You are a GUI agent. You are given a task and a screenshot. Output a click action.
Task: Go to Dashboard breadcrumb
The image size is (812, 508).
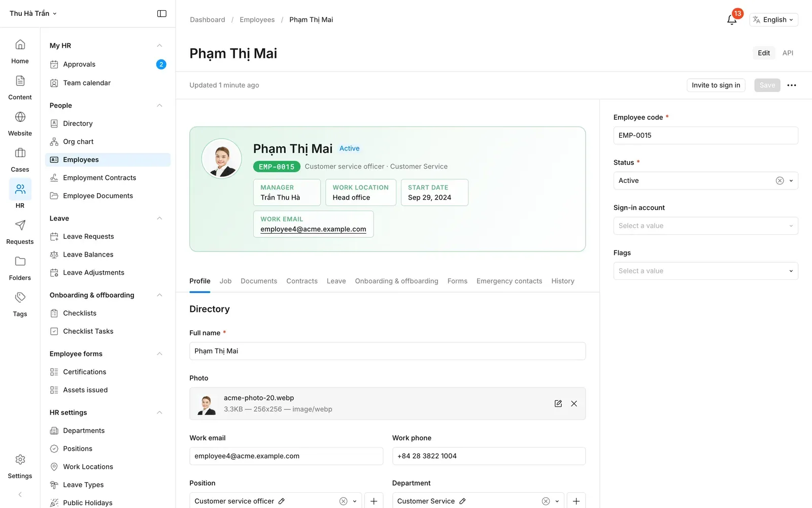tap(208, 20)
